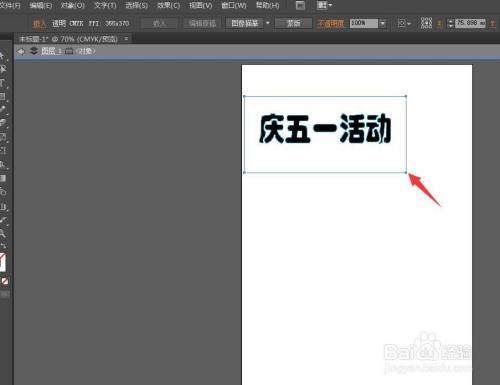Click the swap fill and stroke icon
This screenshot has width=500, height=385.
3,246
